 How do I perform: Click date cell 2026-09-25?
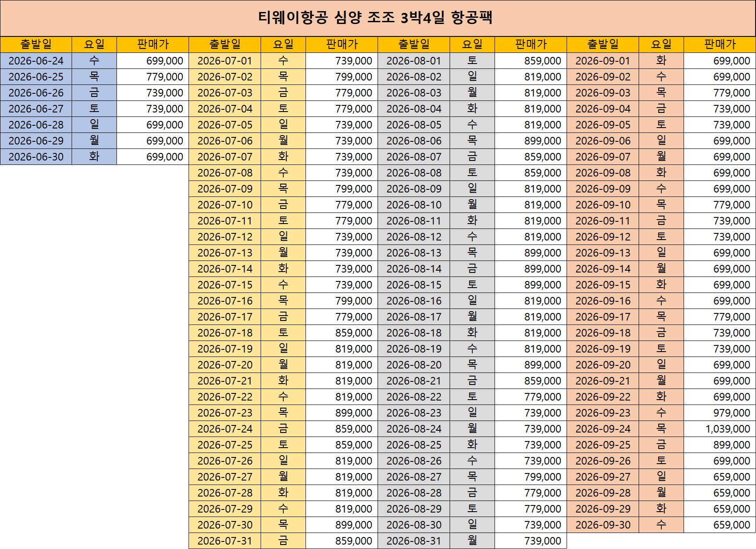(x=603, y=445)
